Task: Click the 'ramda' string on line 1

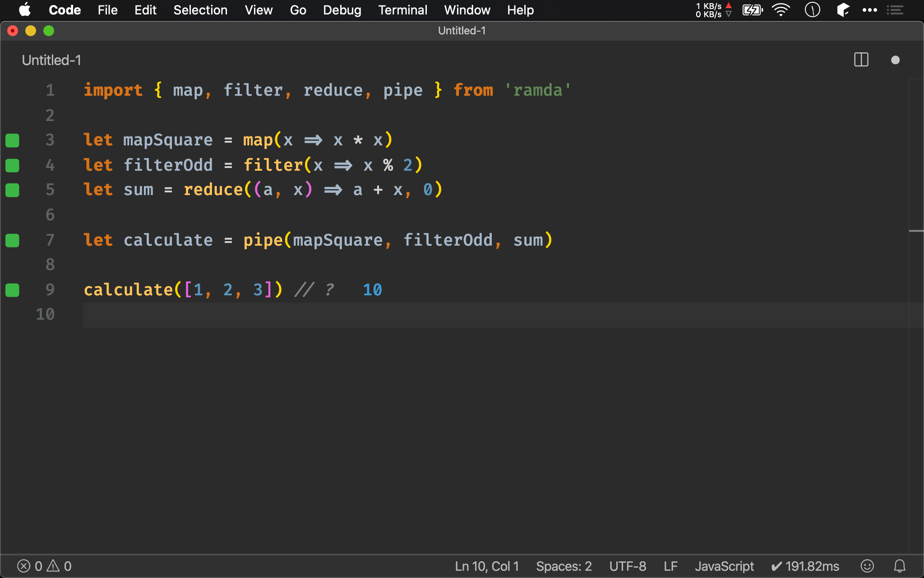Action: pos(538,90)
